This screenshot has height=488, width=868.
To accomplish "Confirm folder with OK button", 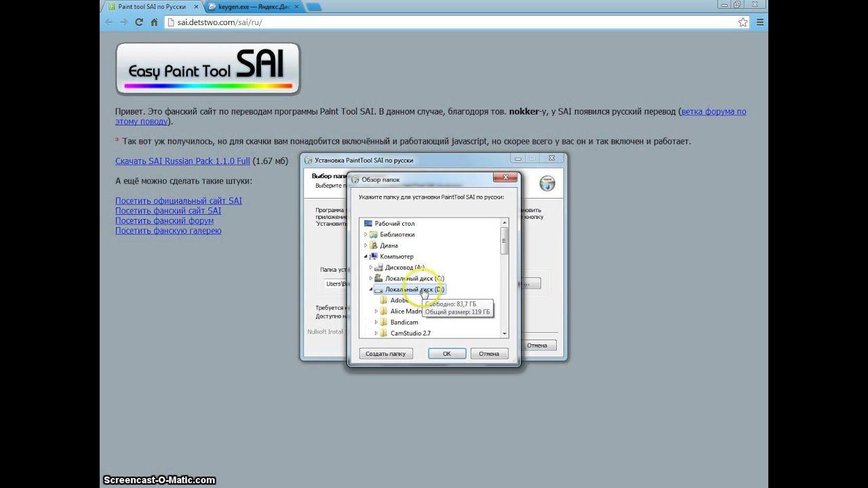I will click(447, 354).
